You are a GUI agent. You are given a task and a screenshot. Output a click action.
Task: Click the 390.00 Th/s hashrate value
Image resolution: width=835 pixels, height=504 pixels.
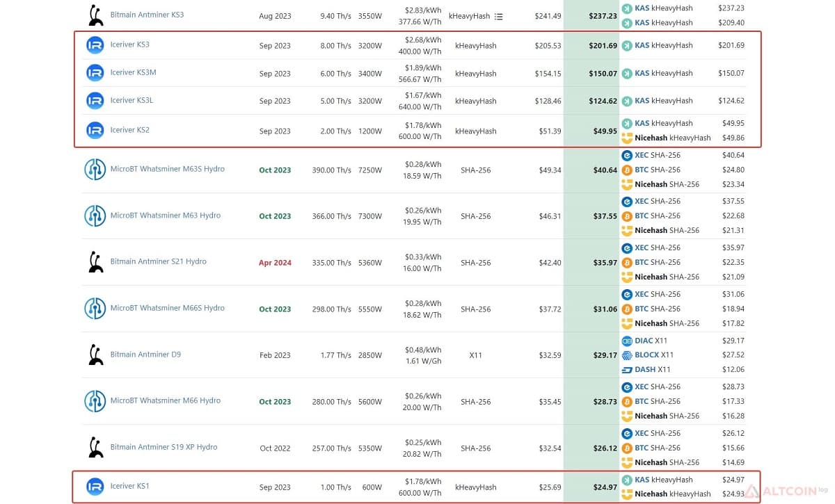click(x=331, y=170)
